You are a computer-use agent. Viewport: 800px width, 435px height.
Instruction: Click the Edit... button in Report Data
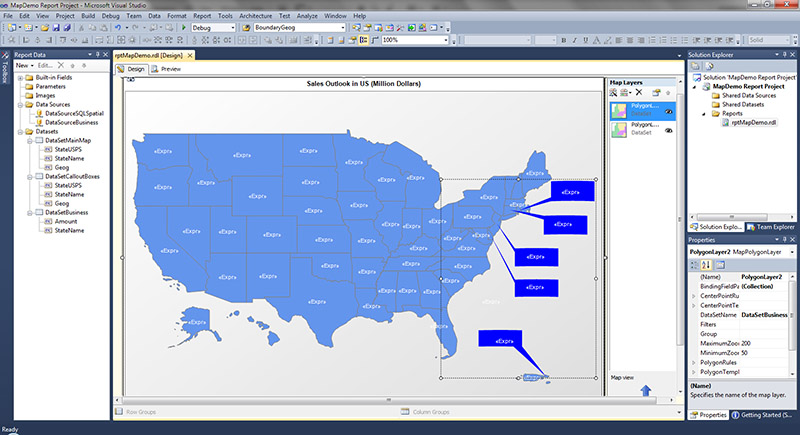(x=45, y=65)
